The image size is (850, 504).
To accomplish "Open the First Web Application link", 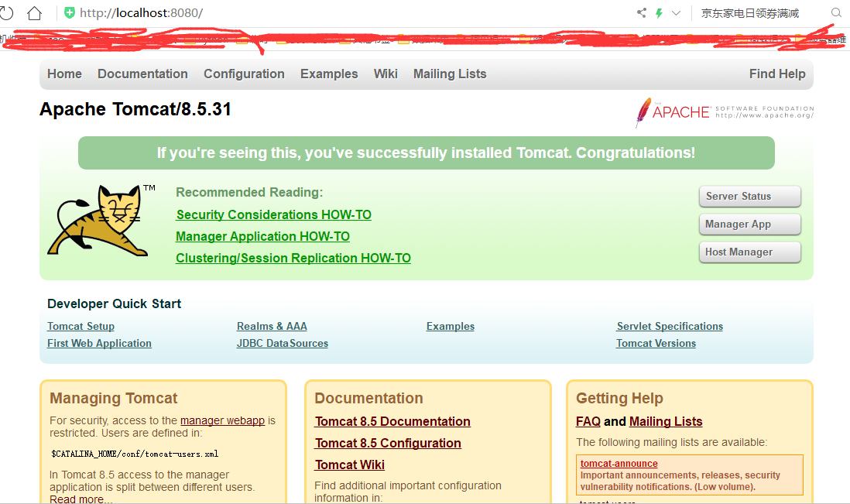I will click(x=99, y=343).
